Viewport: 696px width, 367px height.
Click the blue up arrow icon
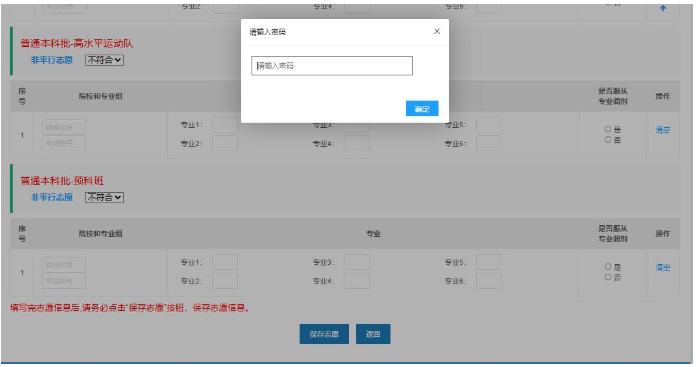[x=663, y=8]
